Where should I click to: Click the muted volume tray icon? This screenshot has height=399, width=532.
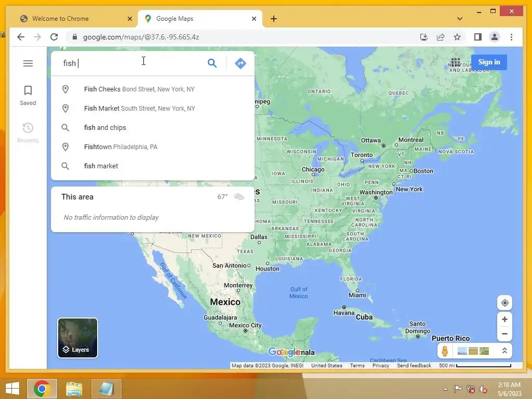[483, 389]
